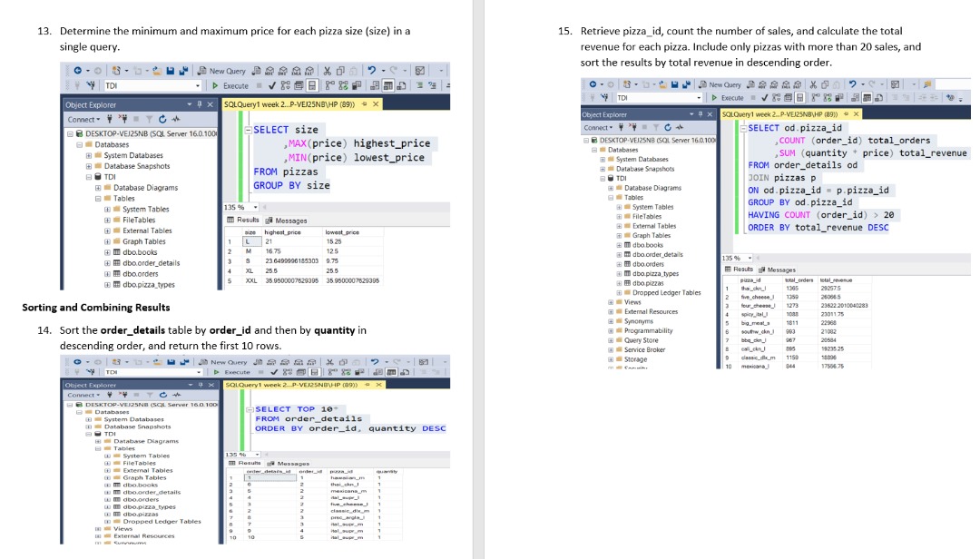Select Results tab in question 13 results pane
The height and width of the screenshot is (559, 980).
(243, 221)
